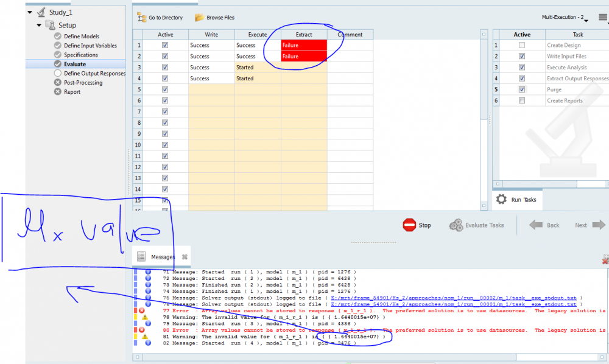Uncheck Active checkbox for run 2
This screenshot has height=364, width=609.
click(x=165, y=56)
